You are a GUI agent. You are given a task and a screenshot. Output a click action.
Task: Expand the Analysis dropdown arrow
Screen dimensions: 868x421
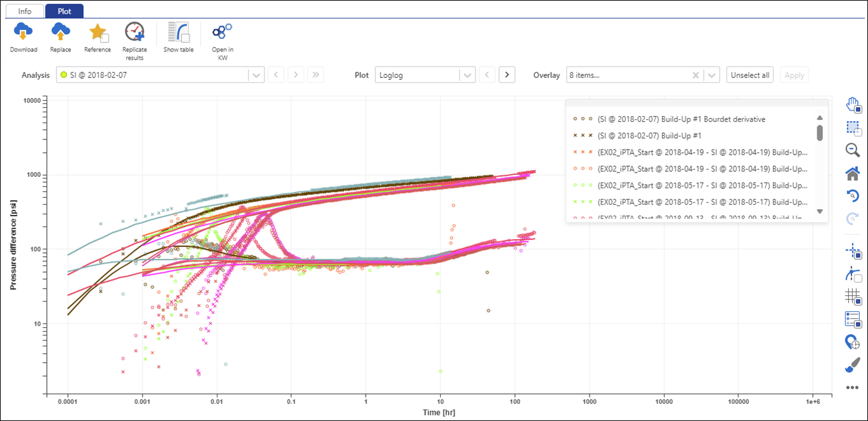tap(256, 75)
